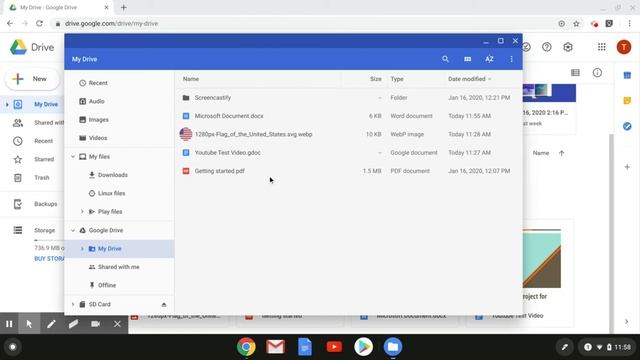Open Google Calendar side panel icon
This screenshot has width=640, height=360.
627,76
